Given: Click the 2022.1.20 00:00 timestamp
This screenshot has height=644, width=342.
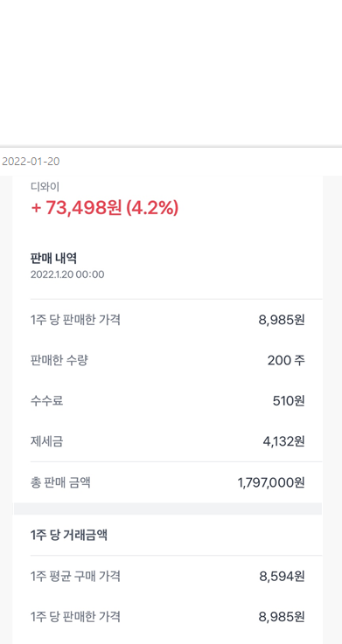Looking at the screenshot, I should click(67, 274).
